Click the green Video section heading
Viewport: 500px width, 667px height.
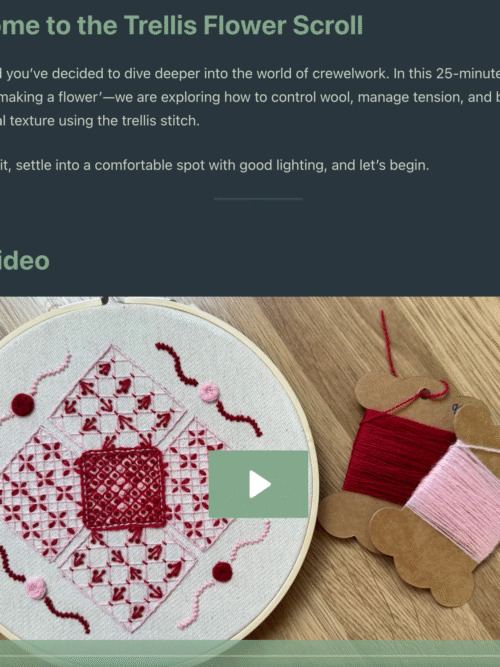point(24,261)
